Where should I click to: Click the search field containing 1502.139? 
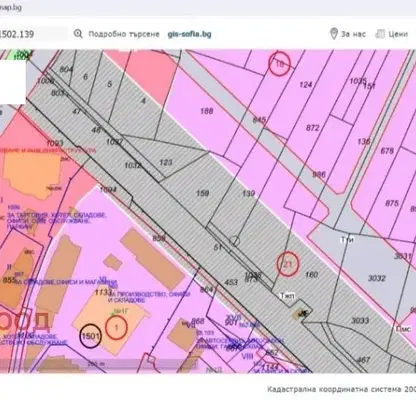pos(33,34)
